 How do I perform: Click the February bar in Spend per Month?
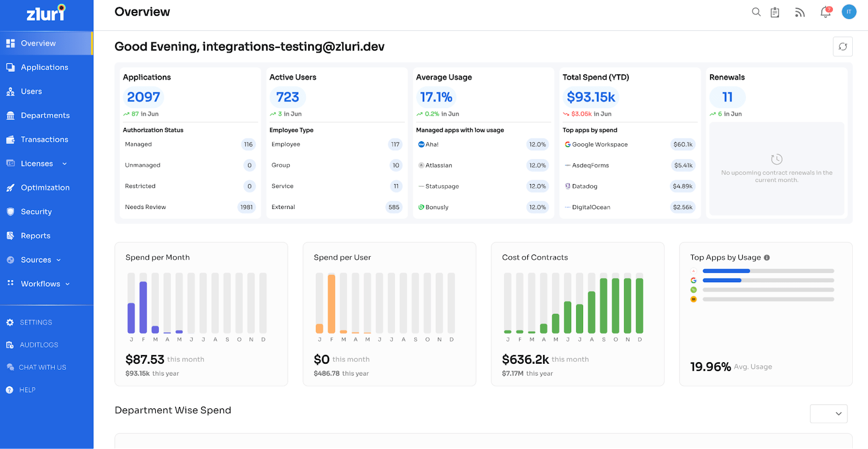click(x=143, y=307)
